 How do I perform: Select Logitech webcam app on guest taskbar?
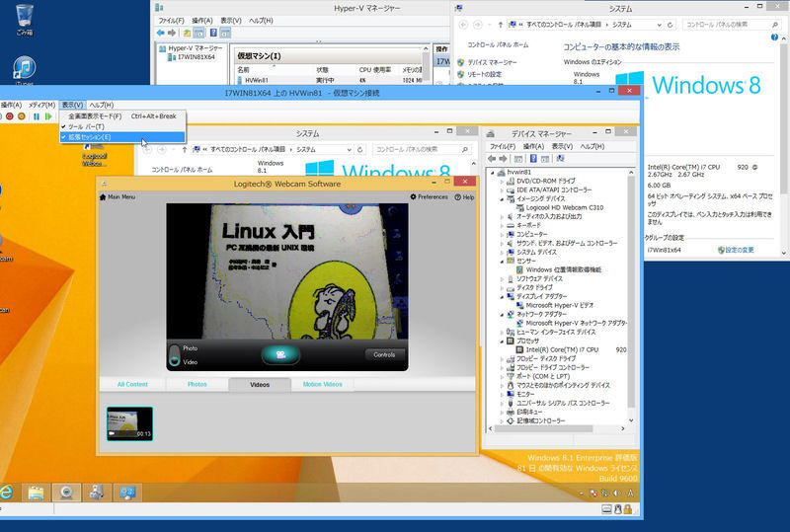point(66,493)
